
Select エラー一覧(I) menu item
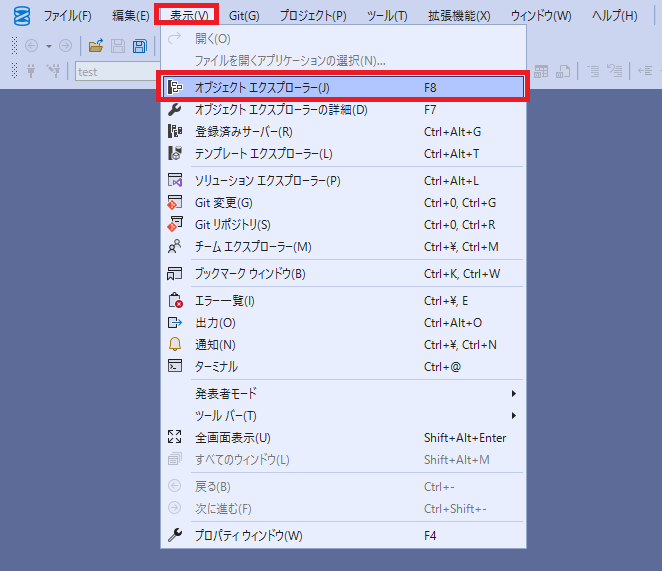click(x=343, y=301)
